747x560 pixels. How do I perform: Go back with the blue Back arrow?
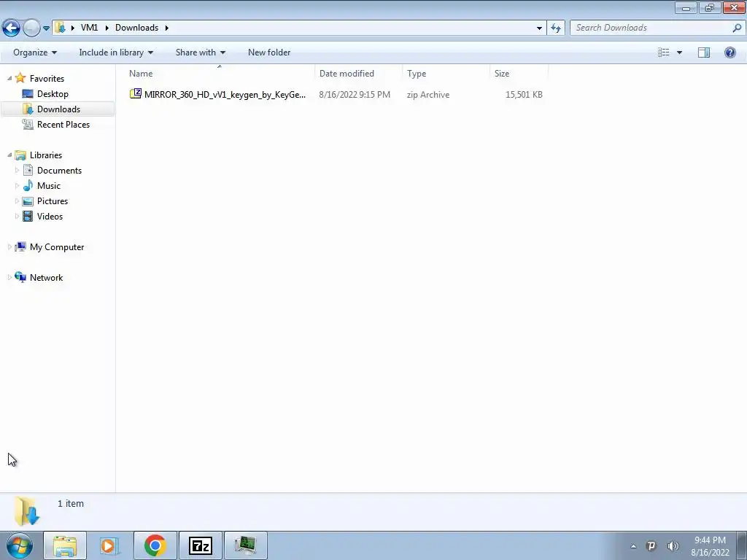[11, 28]
